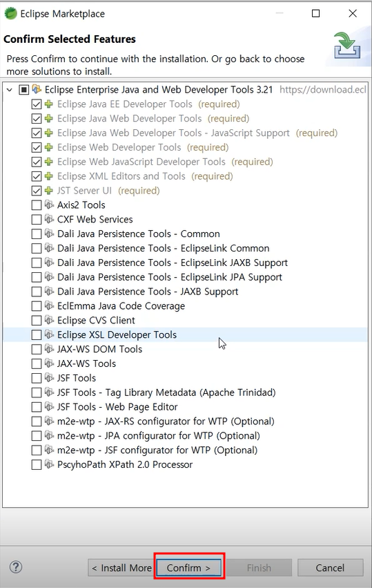Click Install More button
Viewport: 372px width, 588px height.
tap(121, 568)
